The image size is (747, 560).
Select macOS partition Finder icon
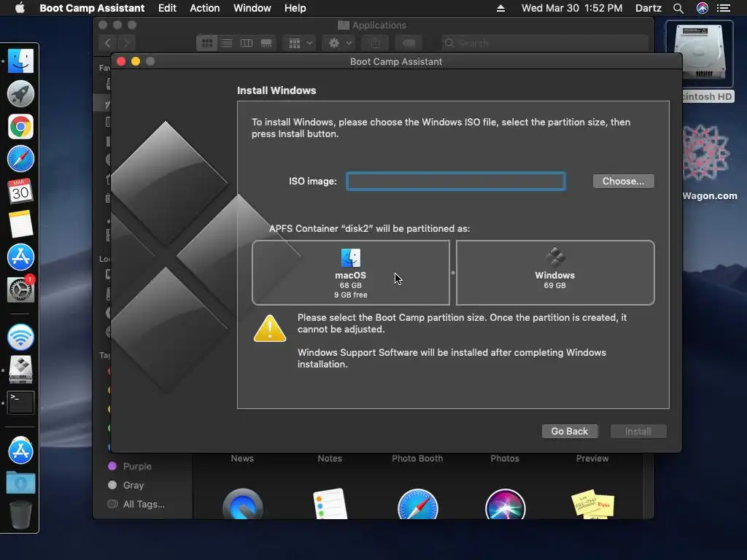pyautogui.click(x=351, y=257)
